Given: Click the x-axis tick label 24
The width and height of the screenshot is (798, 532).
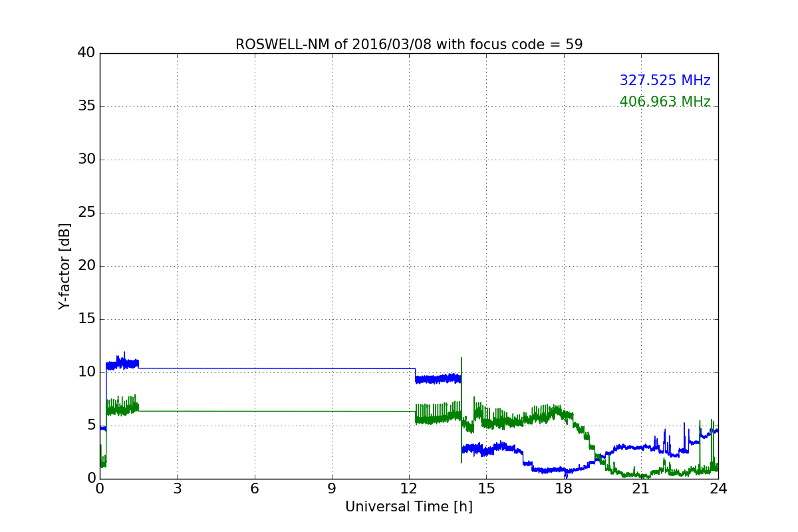Looking at the screenshot, I should pos(718,489).
